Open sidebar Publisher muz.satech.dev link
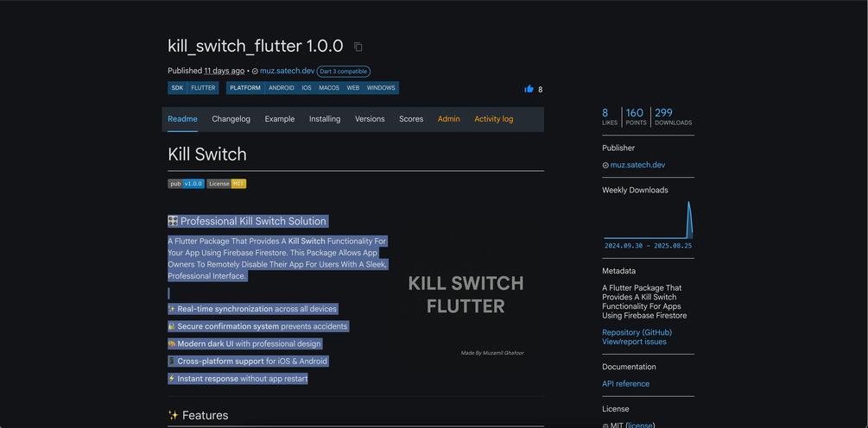868x428 pixels. tap(637, 165)
